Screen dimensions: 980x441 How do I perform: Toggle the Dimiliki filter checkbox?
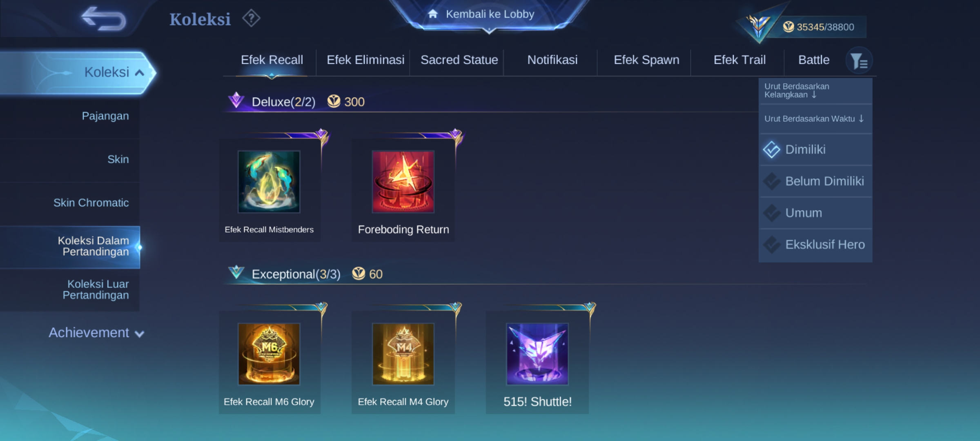772,149
